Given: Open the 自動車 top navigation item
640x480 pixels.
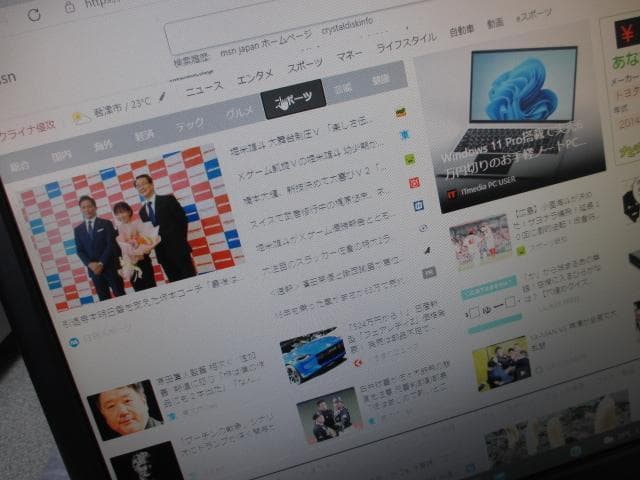Looking at the screenshot, I should click(x=461, y=30).
